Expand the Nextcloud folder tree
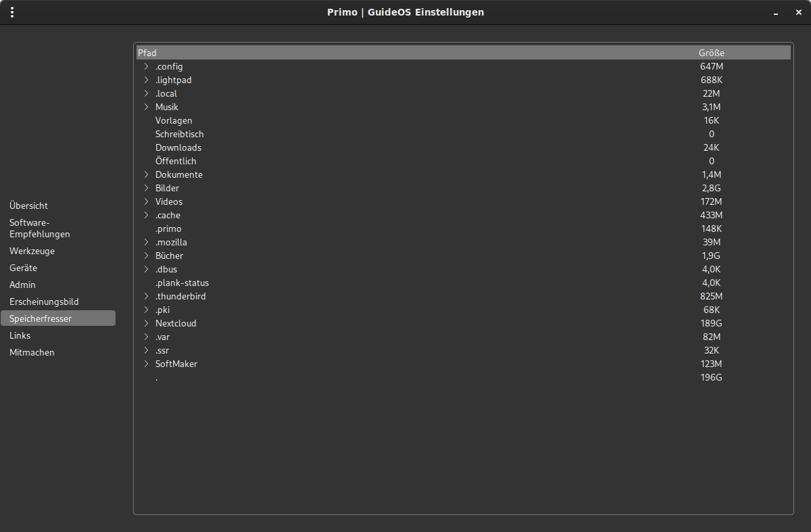Screen dimensions: 811x532 pos(146,323)
